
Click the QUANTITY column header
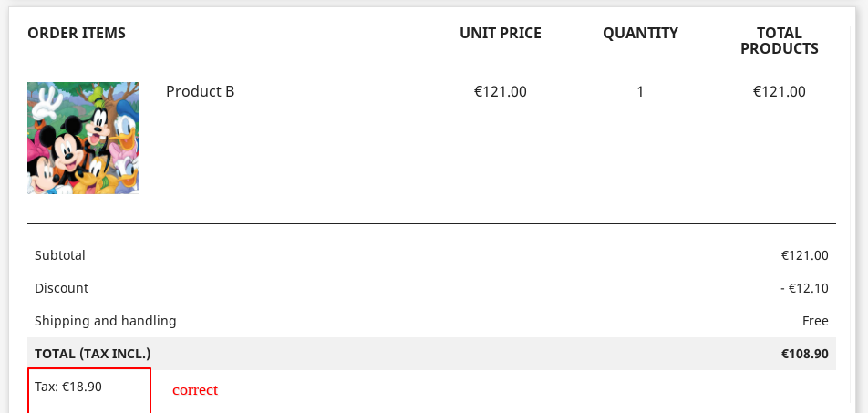coord(640,34)
